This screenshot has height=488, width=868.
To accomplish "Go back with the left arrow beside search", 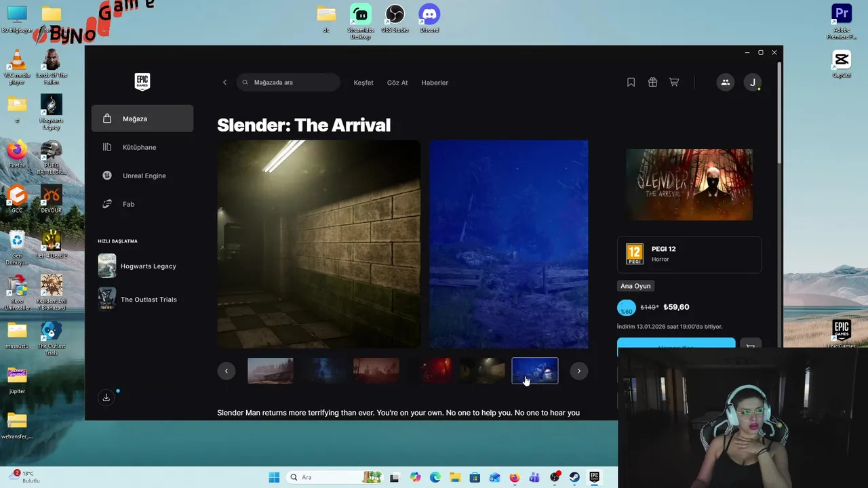I will pyautogui.click(x=225, y=83).
